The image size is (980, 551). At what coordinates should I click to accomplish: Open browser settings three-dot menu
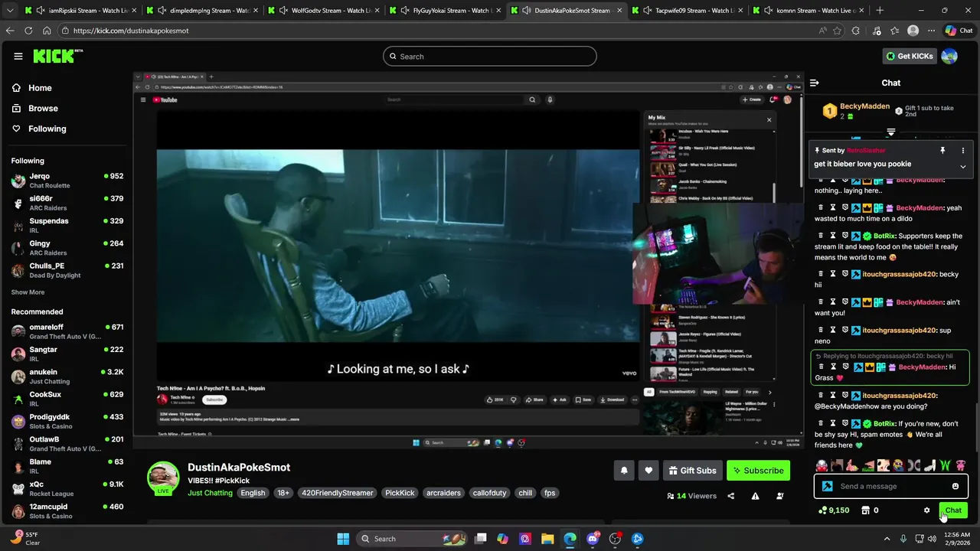931,31
